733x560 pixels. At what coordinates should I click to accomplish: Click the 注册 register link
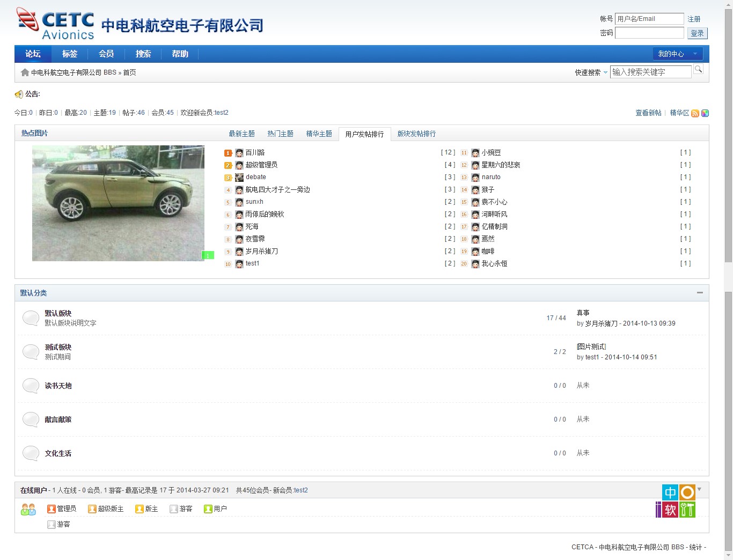click(694, 19)
